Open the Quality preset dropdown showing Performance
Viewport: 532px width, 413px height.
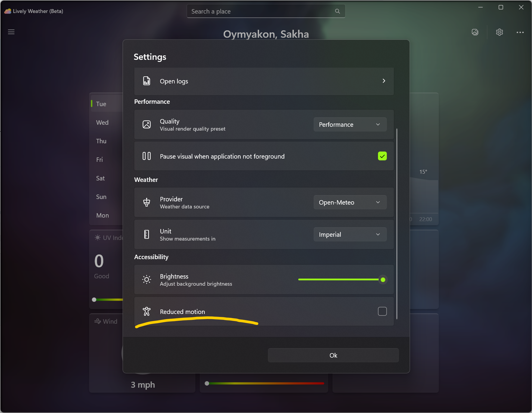click(350, 124)
